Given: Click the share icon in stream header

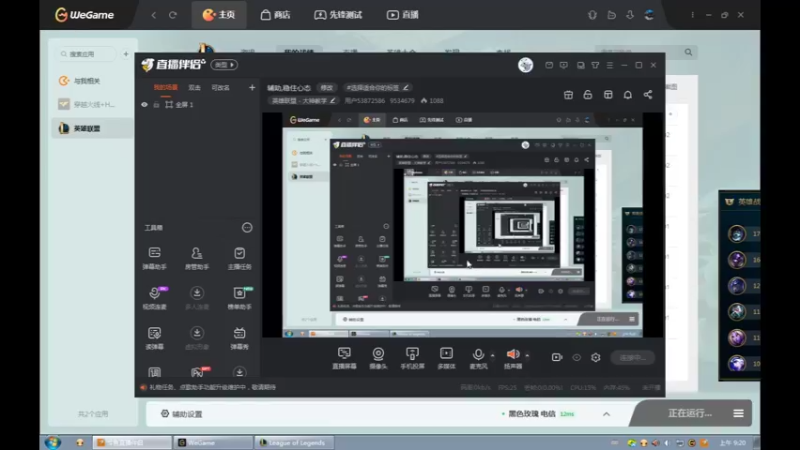Looking at the screenshot, I should click(x=647, y=95).
